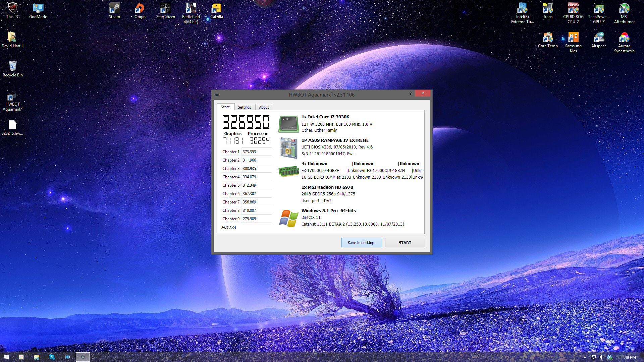This screenshot has height=362, width=644.
Task: Open the Recycle Bin
Action: (x=12, y=69)
